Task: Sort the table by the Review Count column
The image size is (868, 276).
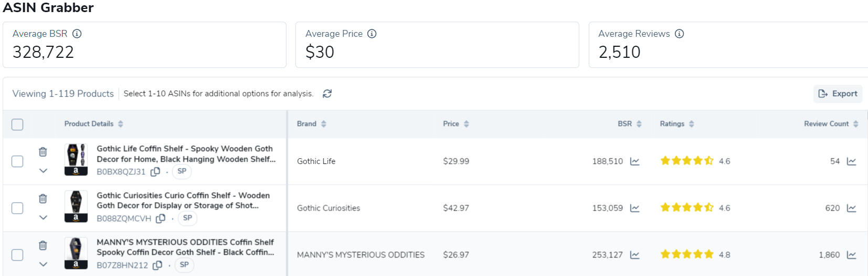Action: [831, 124]
